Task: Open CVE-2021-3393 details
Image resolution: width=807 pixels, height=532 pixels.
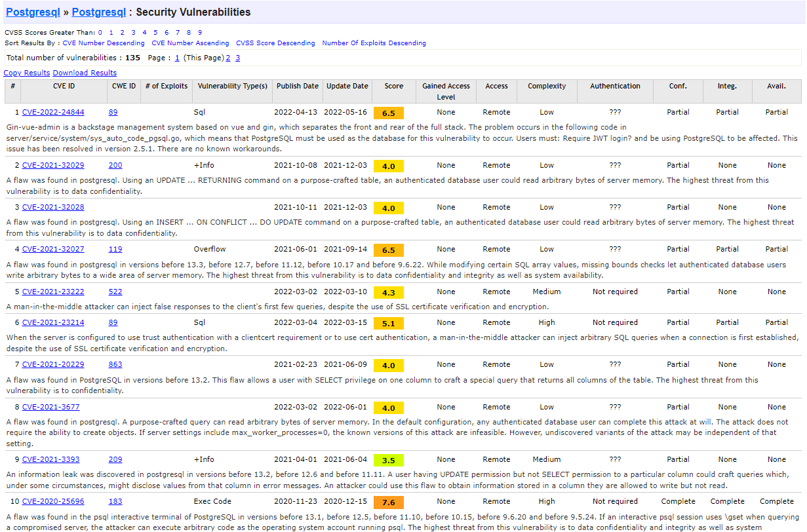Action: [51, 459]
